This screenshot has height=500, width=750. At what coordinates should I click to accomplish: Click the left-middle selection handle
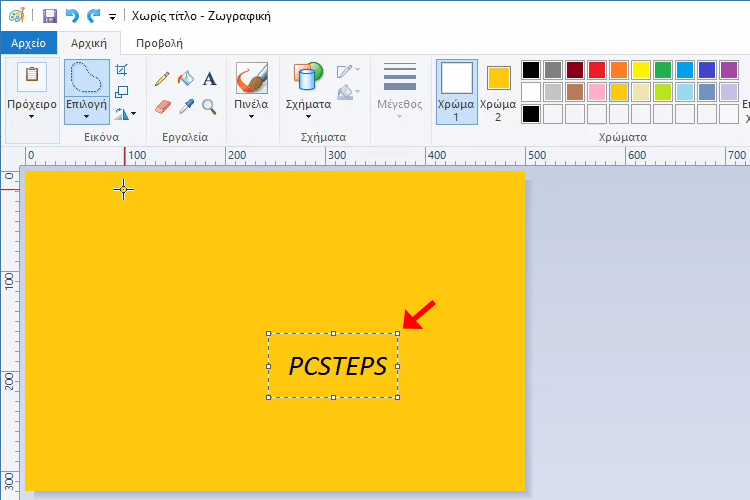click(268, 366)
